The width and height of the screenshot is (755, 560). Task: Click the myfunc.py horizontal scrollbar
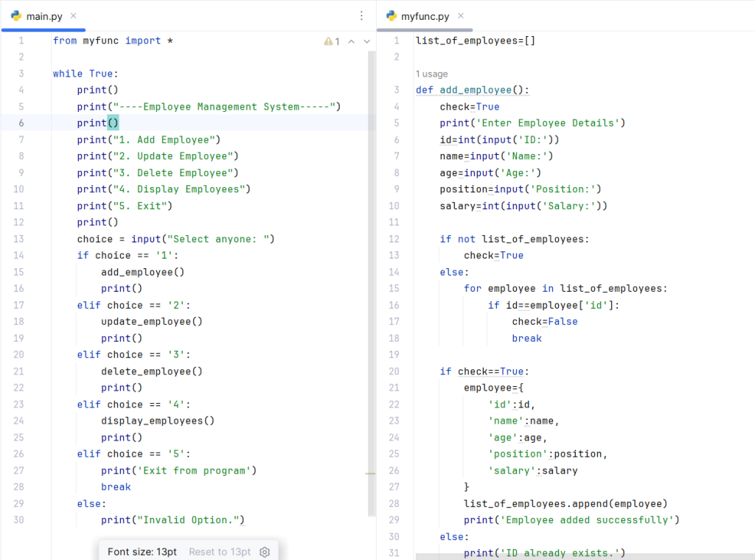[x=585, y=556]
